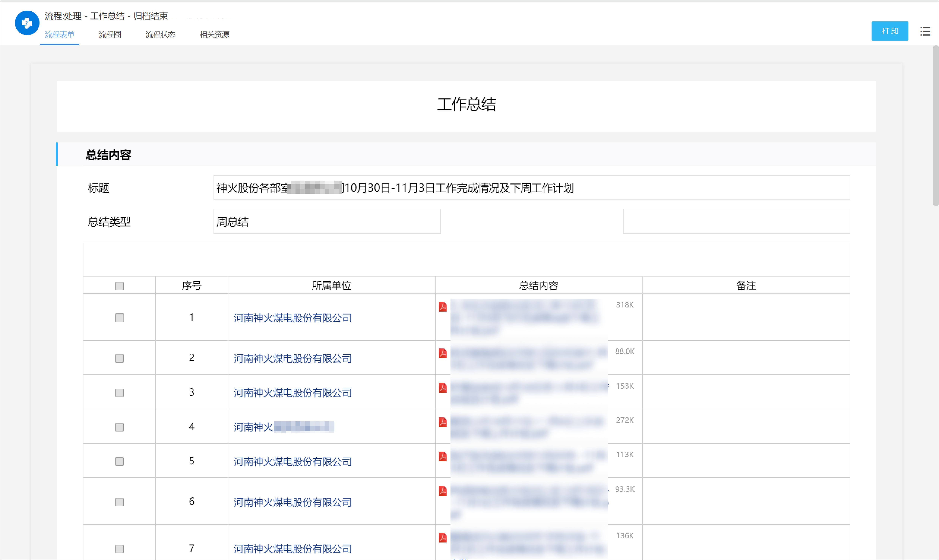Image resolution: width=939 pixels, height=560 pixels.
Task: Open the PDF attachment icon in row 2
Action: tap(443, 353)
